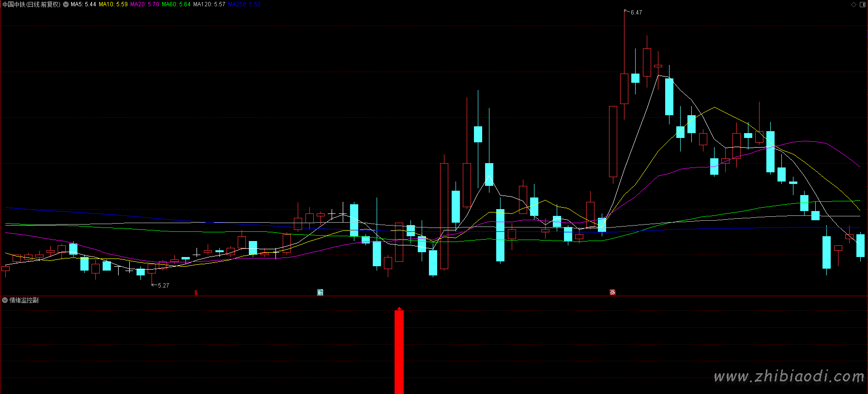Click the diamond icon at top right
Image resolution: width=868 pixels, height=394 pixels.
853,4
